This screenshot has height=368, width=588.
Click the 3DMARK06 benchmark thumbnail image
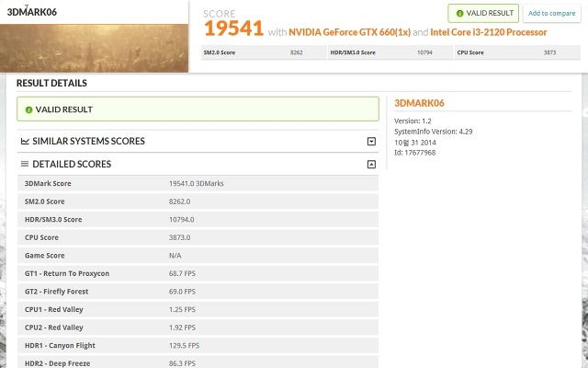pos(94,48)
